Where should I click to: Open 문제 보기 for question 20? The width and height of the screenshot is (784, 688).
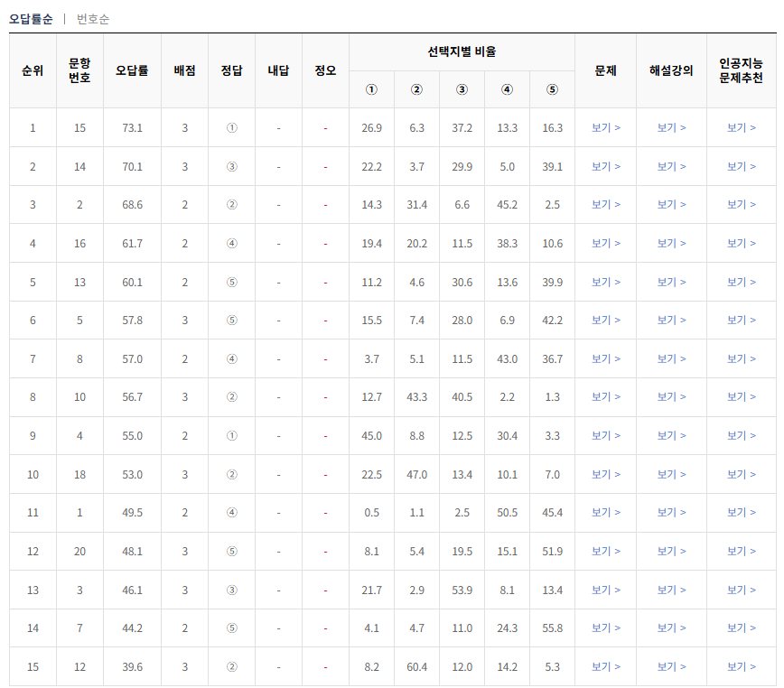(606, 551)
